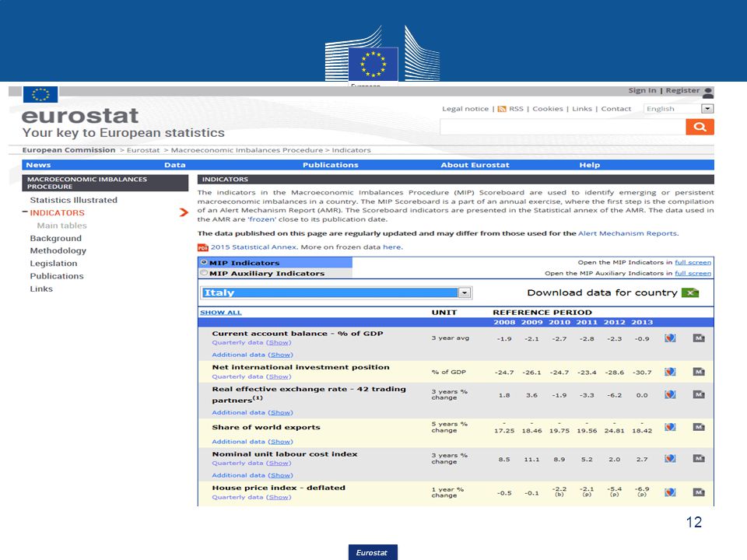Viewport: 747px width, 560px height.
Task: Click the Sign In link
Action: coord(642,90)
